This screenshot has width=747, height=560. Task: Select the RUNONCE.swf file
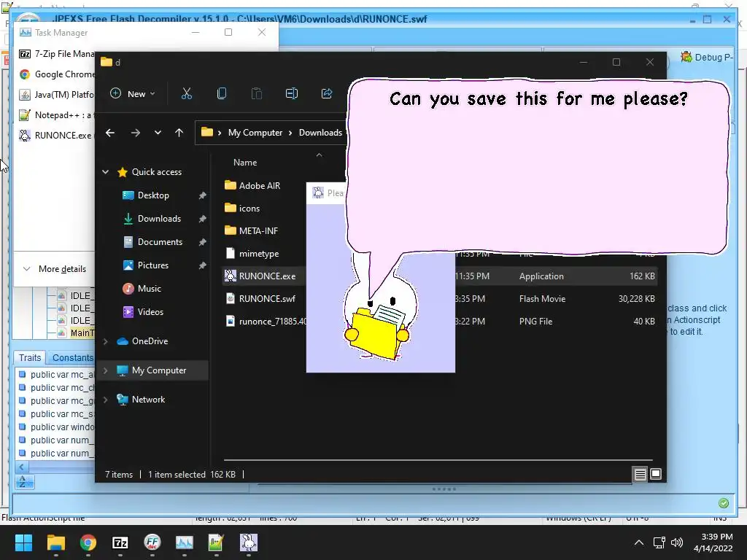tap(267, 298)
